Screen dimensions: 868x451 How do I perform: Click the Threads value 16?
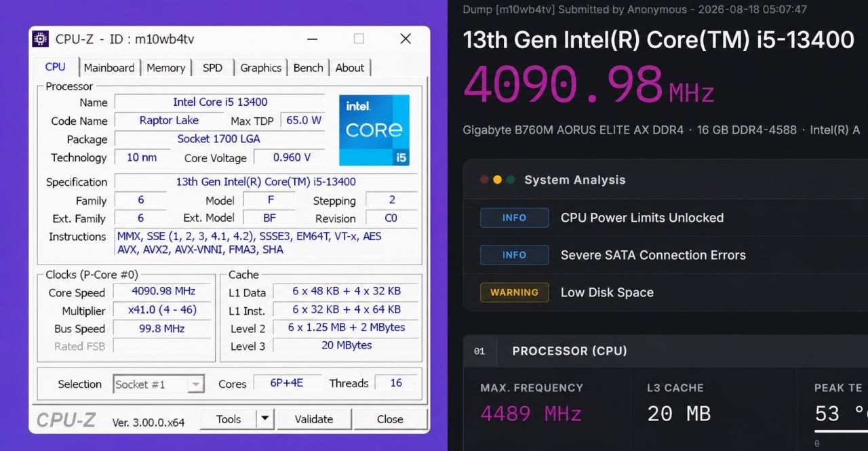click(x=396, y=383)
